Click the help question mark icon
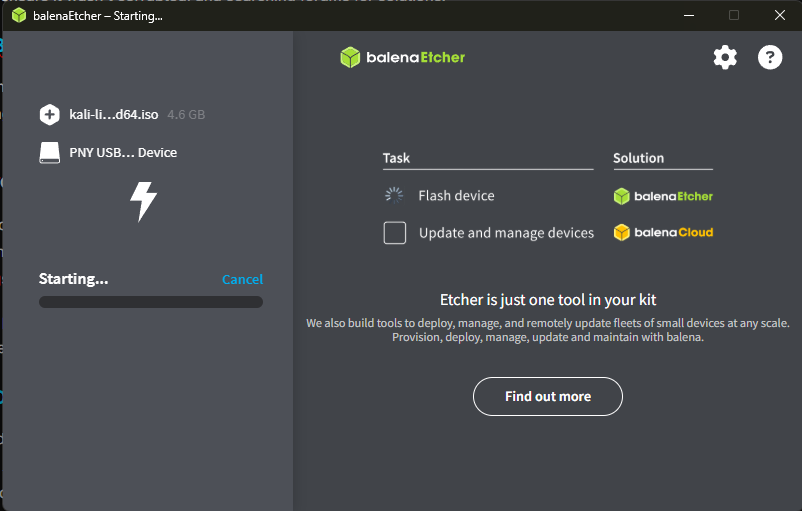The width and height of the screenshot is (802, 511). pos(770,58)
